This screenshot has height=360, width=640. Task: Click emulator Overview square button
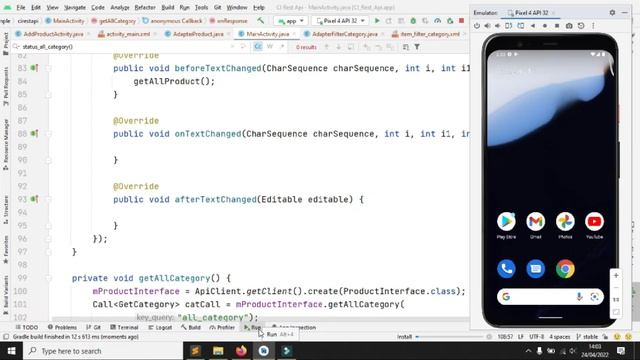[557, 26]
